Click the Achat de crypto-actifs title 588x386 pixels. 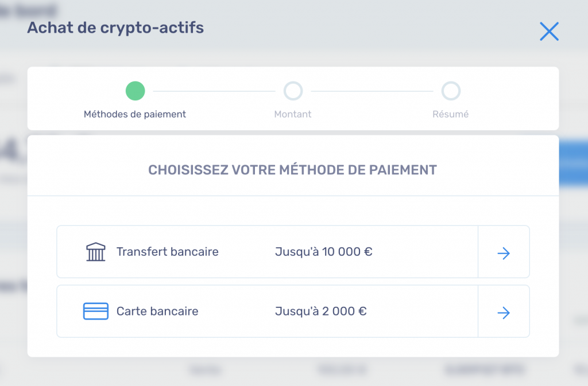tap(115, 28)
